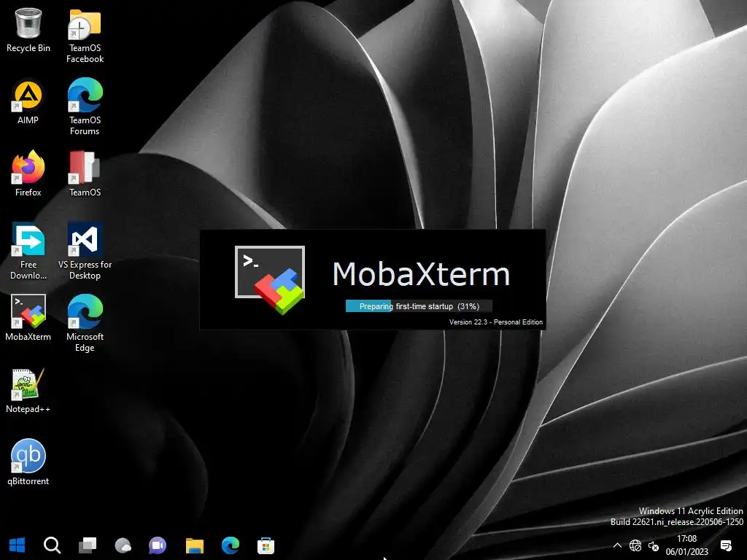Open network globe tray icon
This screenshot has width=747, height=560.
tap(635, 545)
